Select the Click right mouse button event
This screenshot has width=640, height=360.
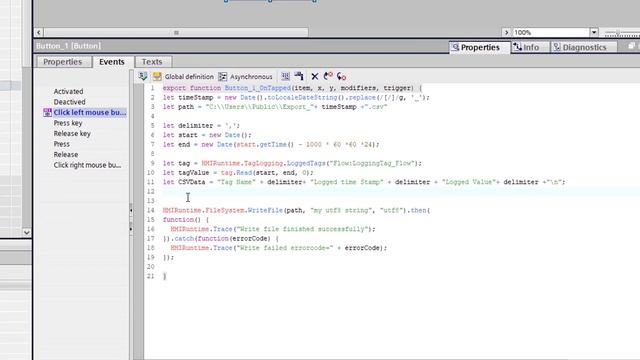pyautogui.click(x=87, y=165)
